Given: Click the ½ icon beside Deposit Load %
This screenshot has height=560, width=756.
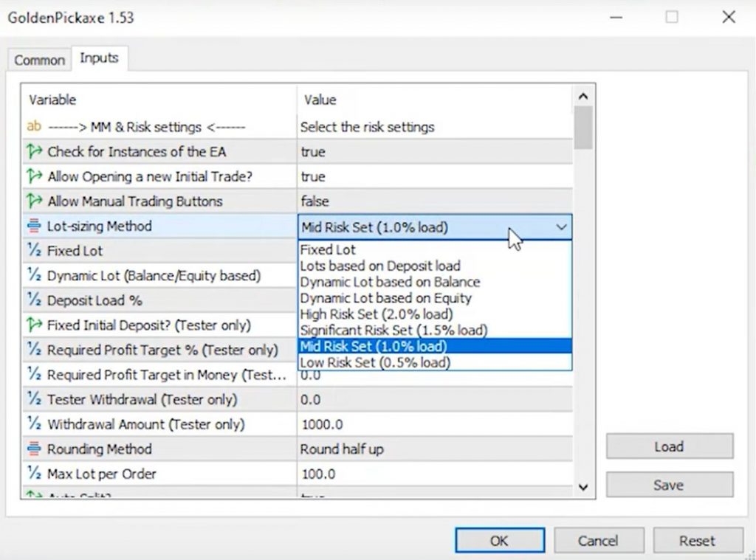Looking at the screenshot, I should (34, 301).
